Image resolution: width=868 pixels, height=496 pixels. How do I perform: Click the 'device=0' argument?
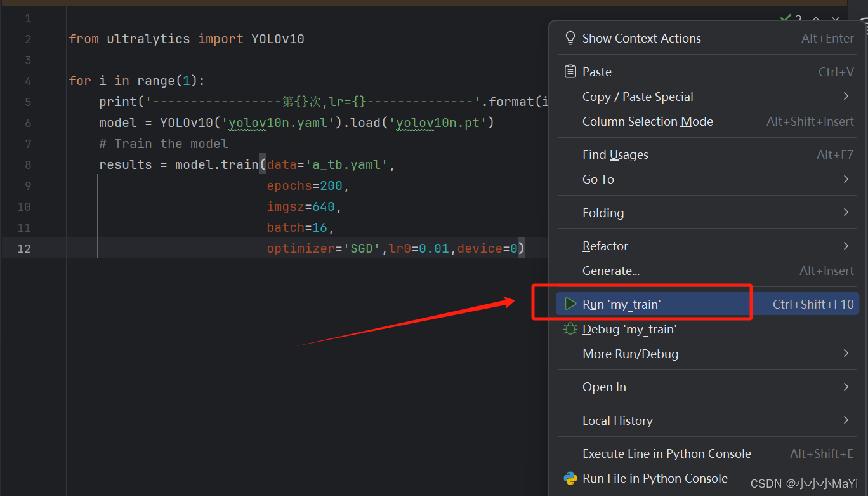pos(487,248)
